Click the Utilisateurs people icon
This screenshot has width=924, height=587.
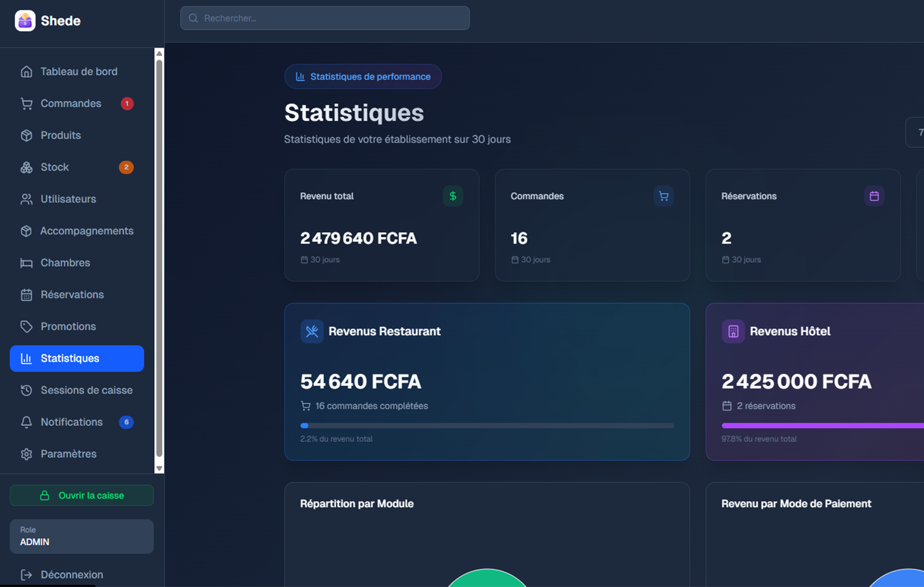pos(26,199)
